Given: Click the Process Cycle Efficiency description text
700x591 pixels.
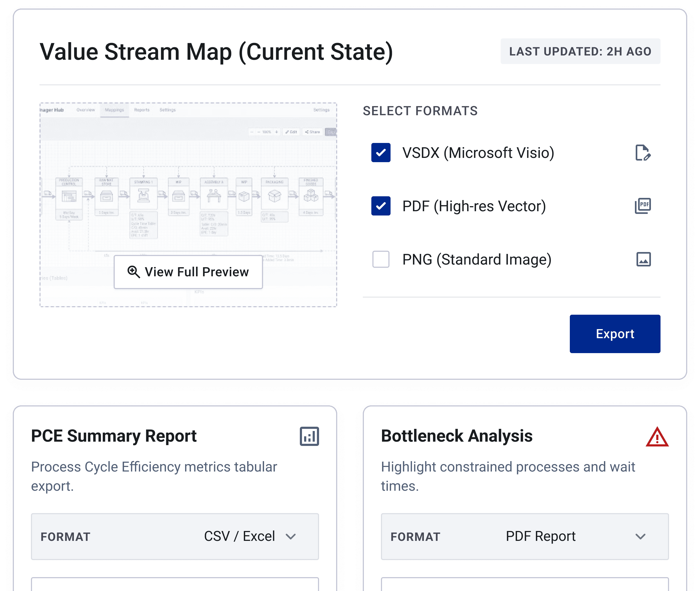Looking at the screenshot, I should click(x=154, y=476).
